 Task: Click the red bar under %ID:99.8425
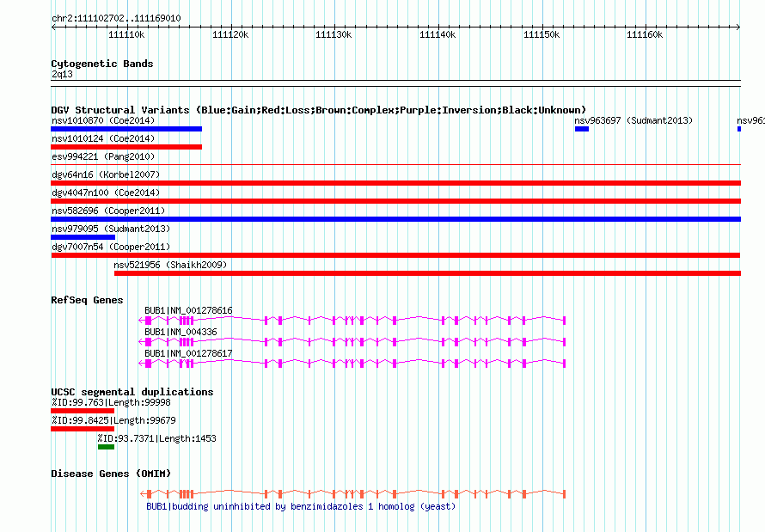click(83, 429)
